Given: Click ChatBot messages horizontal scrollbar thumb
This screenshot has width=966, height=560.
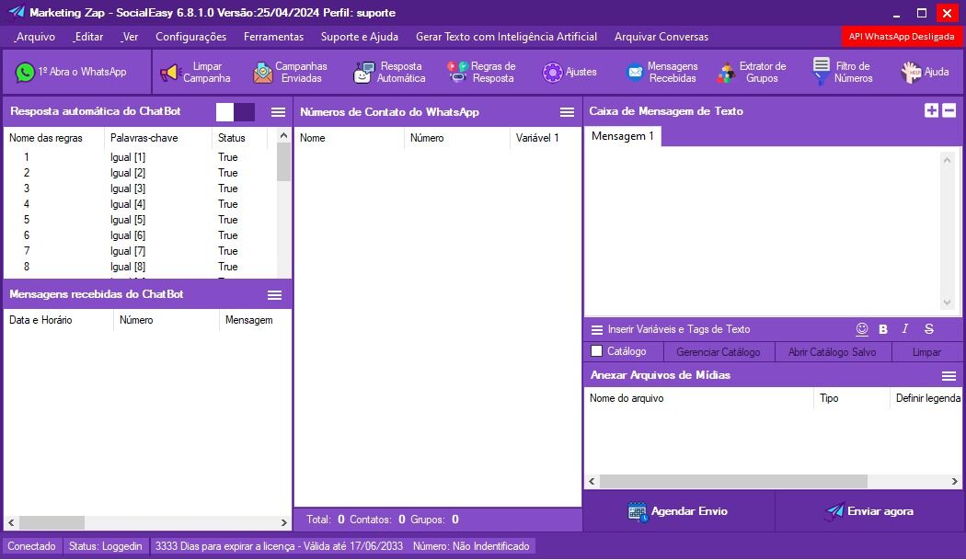Looking at the screenshot, I should click(52, 522).
